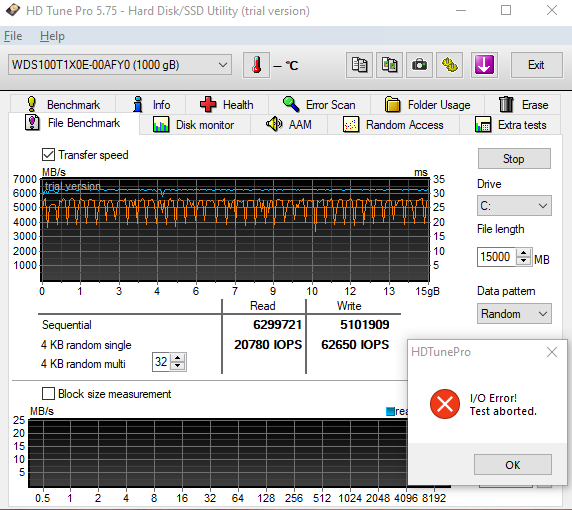Go to the Extra tests tab
Screen dimensions: 572x510
coord(510,125)
